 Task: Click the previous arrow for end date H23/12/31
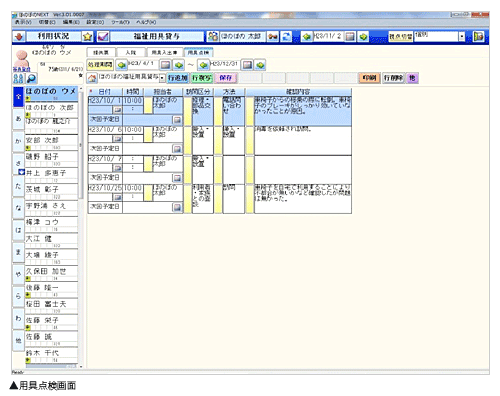tap(203, 65)
